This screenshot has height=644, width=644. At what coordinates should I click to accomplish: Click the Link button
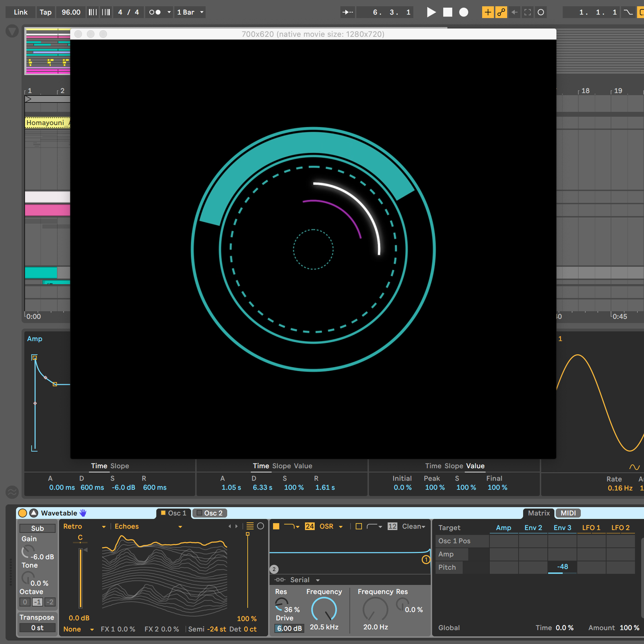pos(21,12)
